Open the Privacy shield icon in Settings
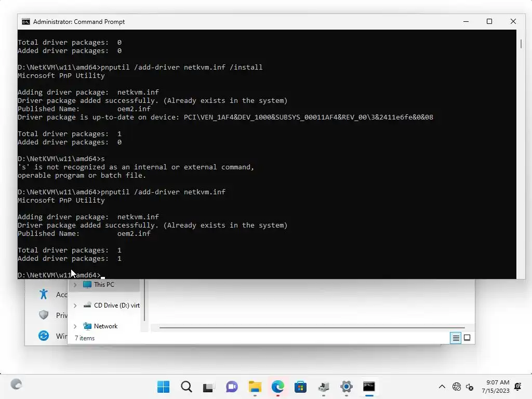Screen dimensions: 532x399 [x=44, y=315]
